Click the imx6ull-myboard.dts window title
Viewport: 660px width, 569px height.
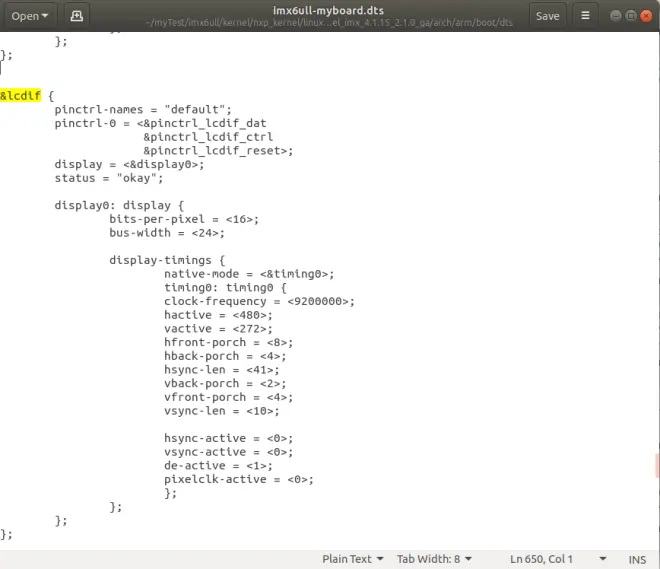coord(328,10)
